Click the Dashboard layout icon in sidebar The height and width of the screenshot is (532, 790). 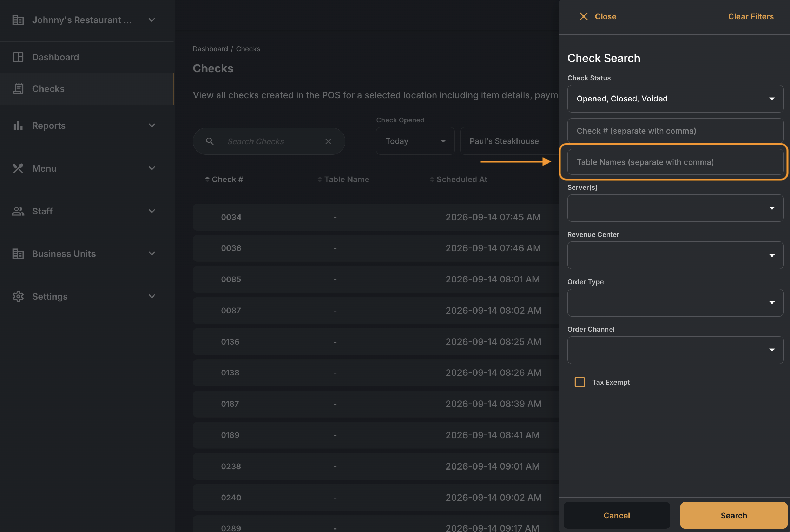[x=18, y=57]
